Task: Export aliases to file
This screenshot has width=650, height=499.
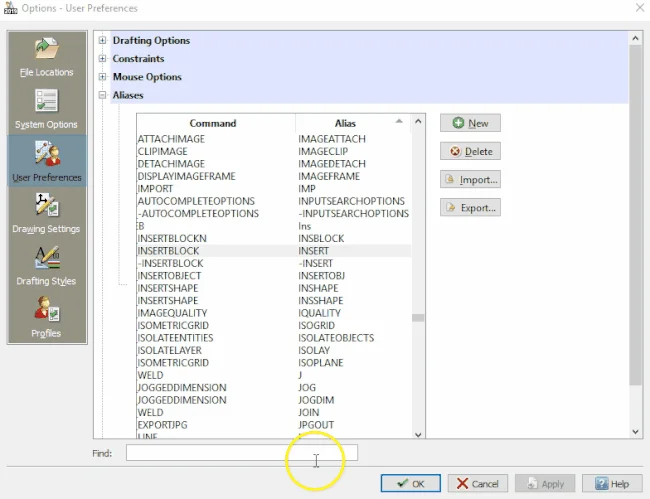Action: click(470, 208)
